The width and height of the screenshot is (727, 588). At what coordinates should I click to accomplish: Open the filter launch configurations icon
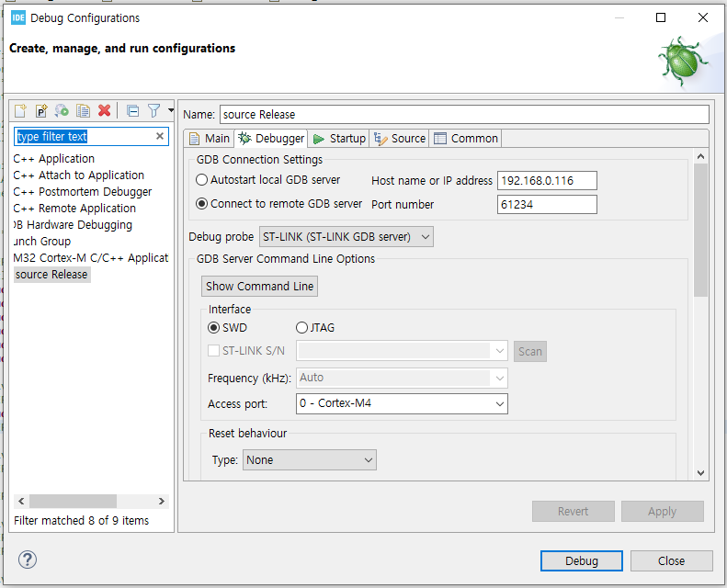[154, 110]
